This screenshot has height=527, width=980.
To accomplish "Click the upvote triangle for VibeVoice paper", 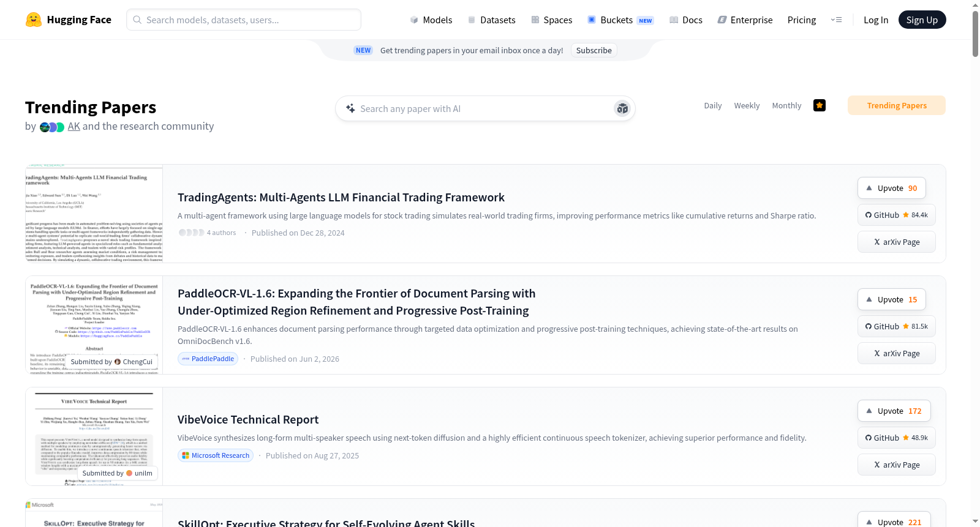I will pyautogui.click(x=869, y=411).
